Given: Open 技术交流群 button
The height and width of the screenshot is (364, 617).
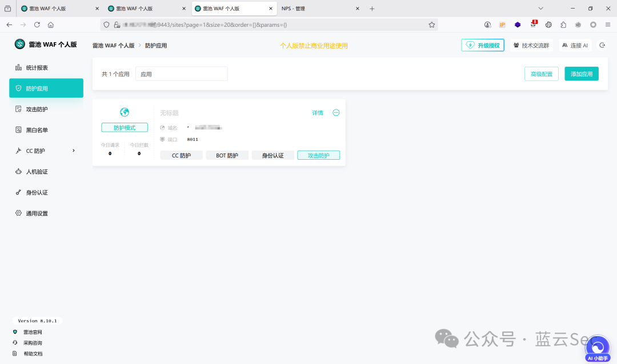Looking at the screenshot, I should [531, 45].
